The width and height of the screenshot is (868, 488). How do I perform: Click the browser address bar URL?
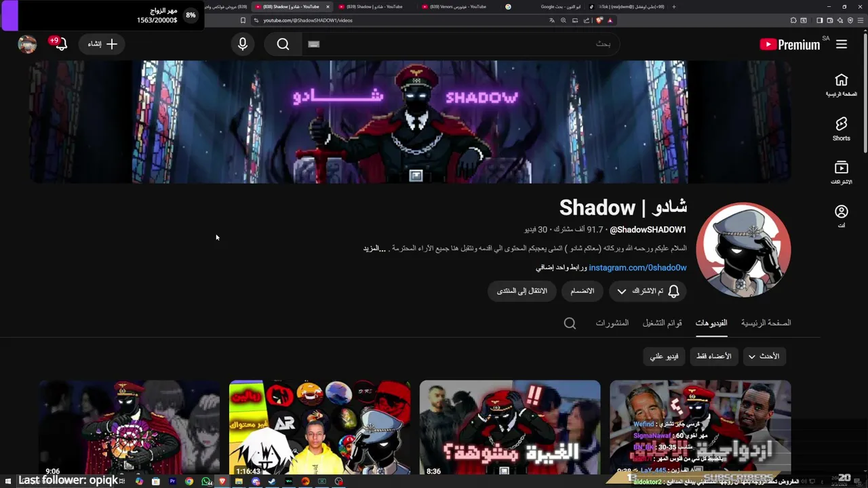[x=308, y=20]
